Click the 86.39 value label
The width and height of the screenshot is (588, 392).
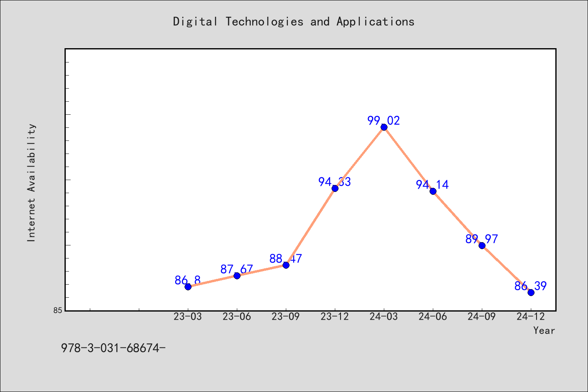tap(530, 286)
